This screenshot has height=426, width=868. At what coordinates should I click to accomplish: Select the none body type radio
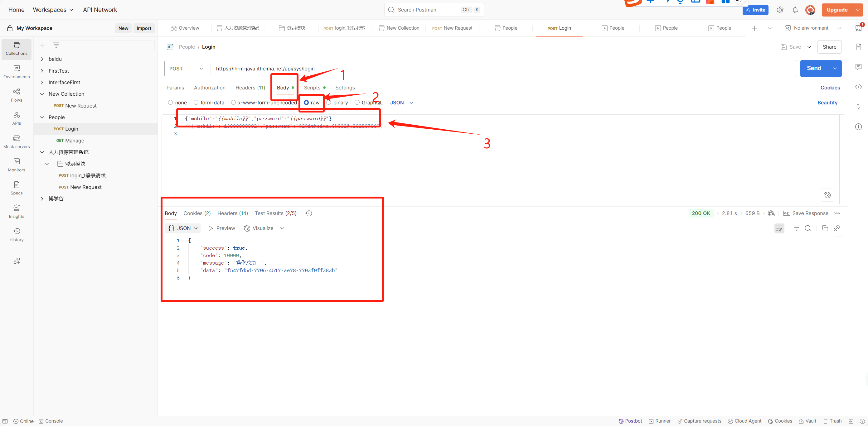171,103
